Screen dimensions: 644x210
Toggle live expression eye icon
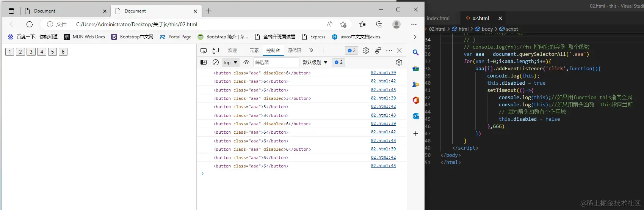click(246, 62)
